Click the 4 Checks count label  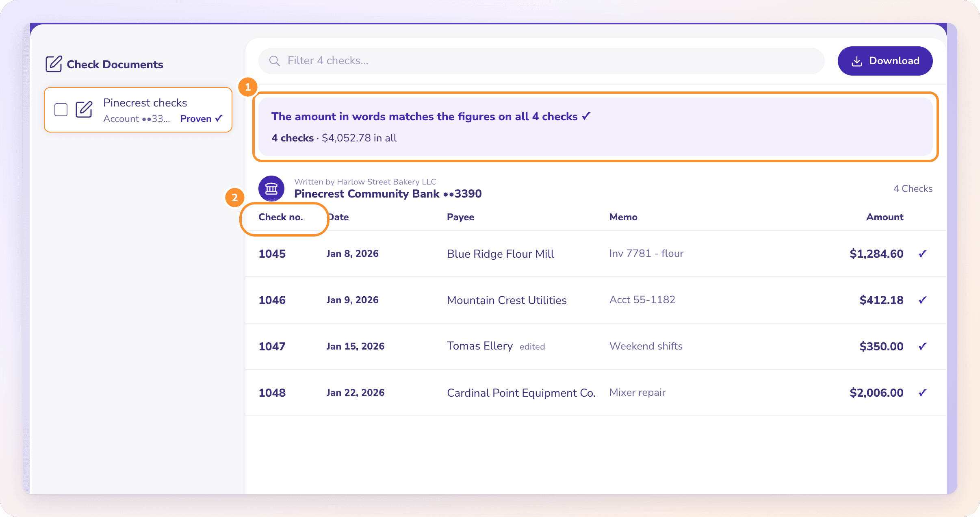point(913,189)
